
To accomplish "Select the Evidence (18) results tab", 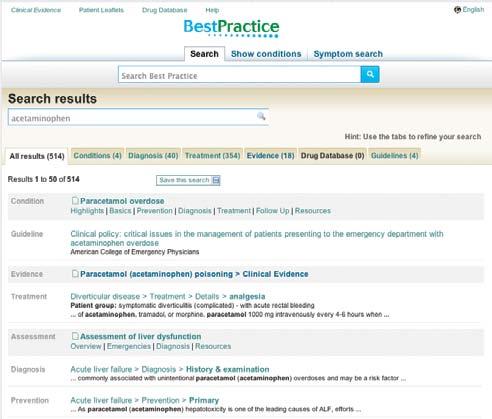I will click(x=270, y=156).
